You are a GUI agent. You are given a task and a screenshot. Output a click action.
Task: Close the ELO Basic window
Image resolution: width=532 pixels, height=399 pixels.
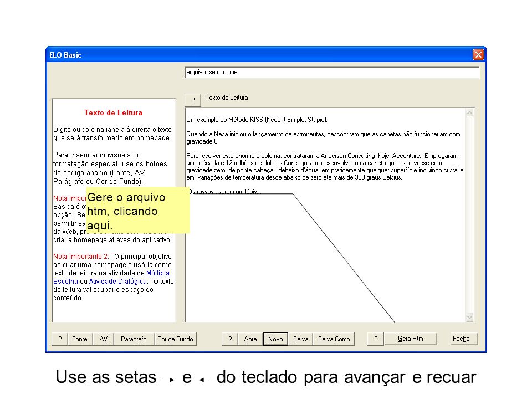pyautogui.click(x=478, y=54)
